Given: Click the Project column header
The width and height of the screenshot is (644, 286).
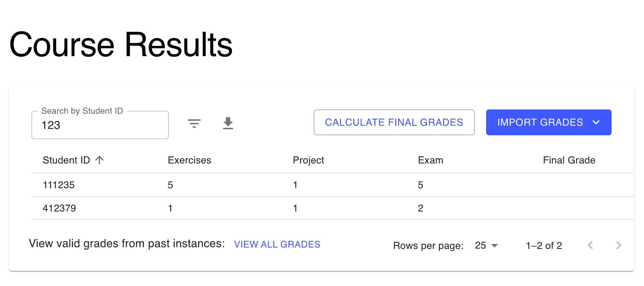Looking at the screenshot, I should pos(308,160).
